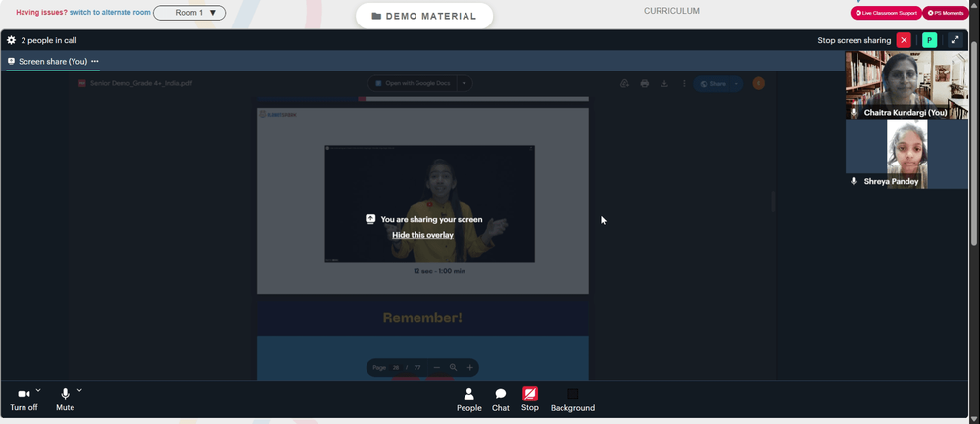Click the '2 people in call' text

coord(49,40)
